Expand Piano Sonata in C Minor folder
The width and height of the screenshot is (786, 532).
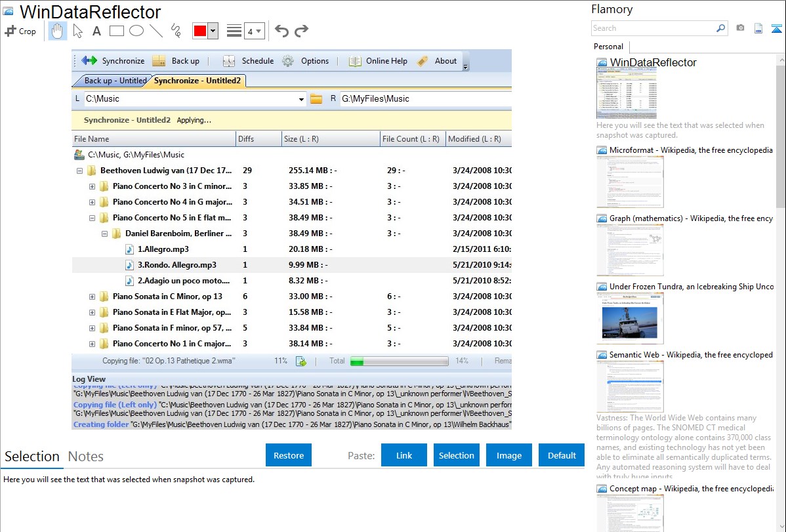tap(92, 297)
